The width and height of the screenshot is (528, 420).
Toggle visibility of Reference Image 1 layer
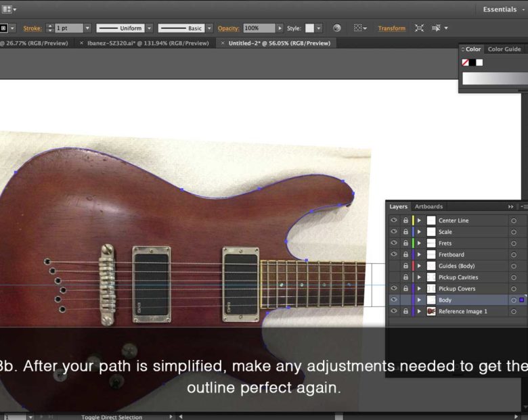[x=394, y=312]
